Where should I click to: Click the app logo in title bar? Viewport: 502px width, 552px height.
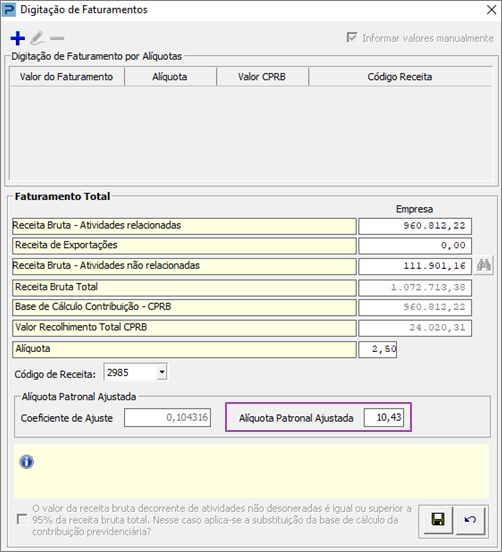click(x=9, y=10)
